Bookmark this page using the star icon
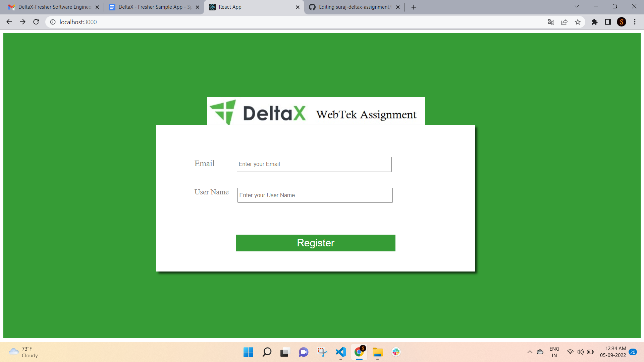Image resolution: width=644 pixels, height=362 pixels. 578,22
